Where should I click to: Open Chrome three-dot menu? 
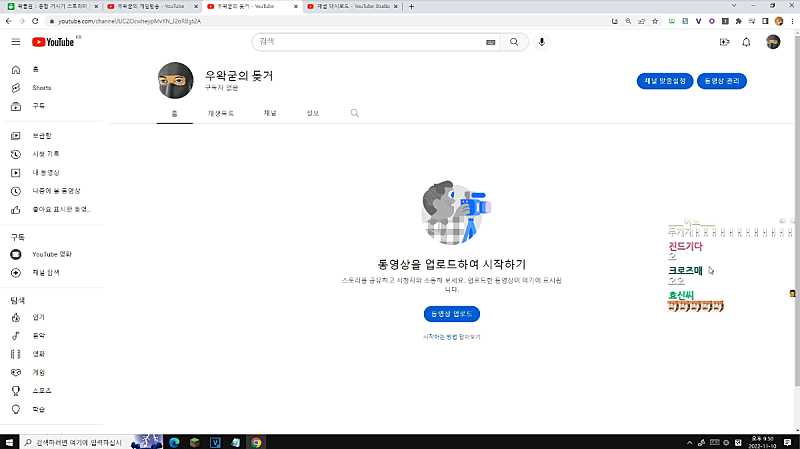point(792,21)
